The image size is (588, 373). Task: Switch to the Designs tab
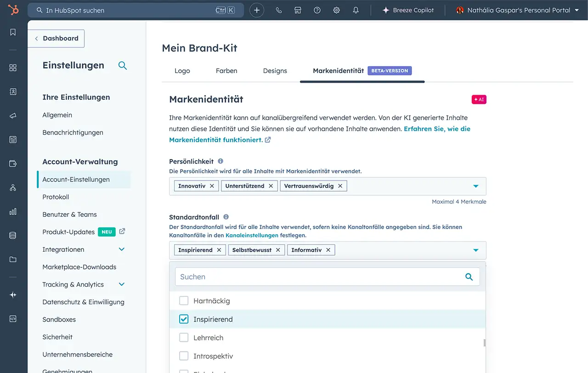[275, 71]
